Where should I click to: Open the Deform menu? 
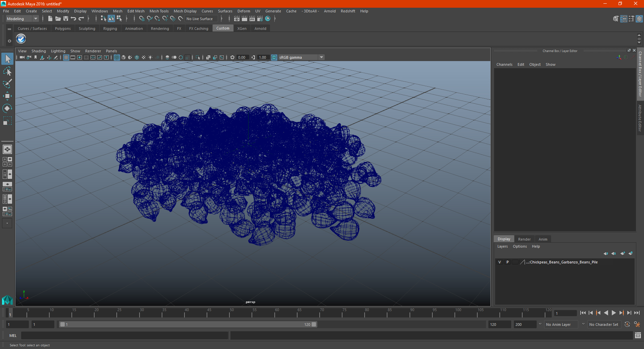tap(244, 11)
